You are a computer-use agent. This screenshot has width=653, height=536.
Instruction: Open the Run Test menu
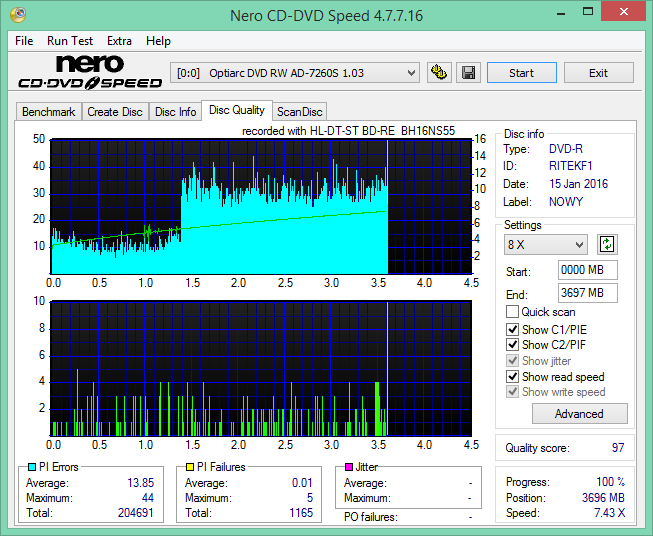pyautogui.click(x=70, y=41)
